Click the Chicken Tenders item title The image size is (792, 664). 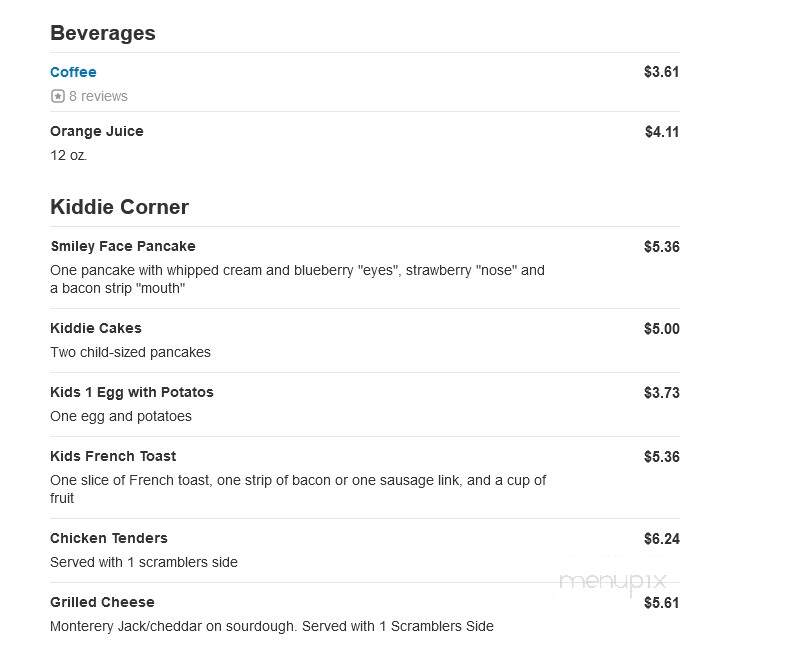[109, 538]
